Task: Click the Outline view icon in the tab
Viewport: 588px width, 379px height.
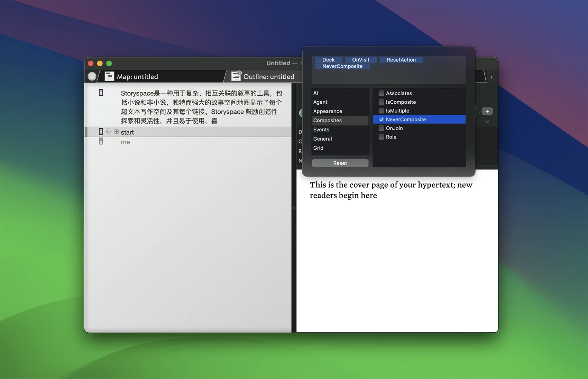Action: pyautogui.click(x=236, y=76)
